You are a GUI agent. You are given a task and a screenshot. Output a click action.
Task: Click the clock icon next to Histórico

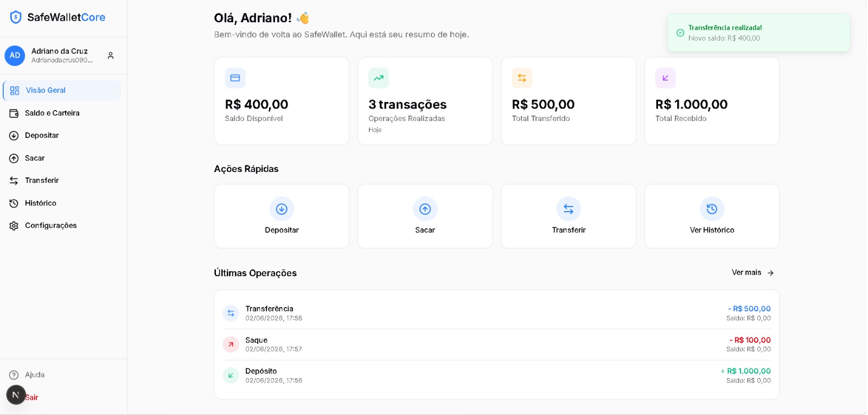pos(14,203)
